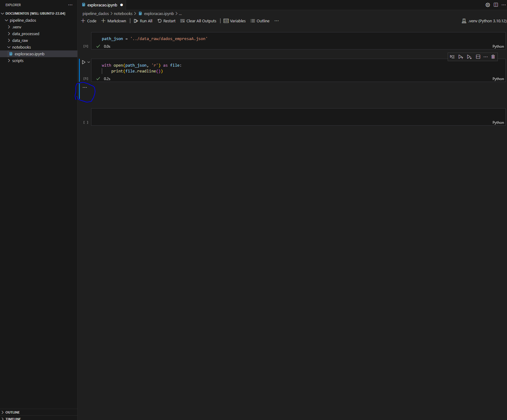Delete cell with trash icon
The image size is (507, 420).
coord(493,57)
